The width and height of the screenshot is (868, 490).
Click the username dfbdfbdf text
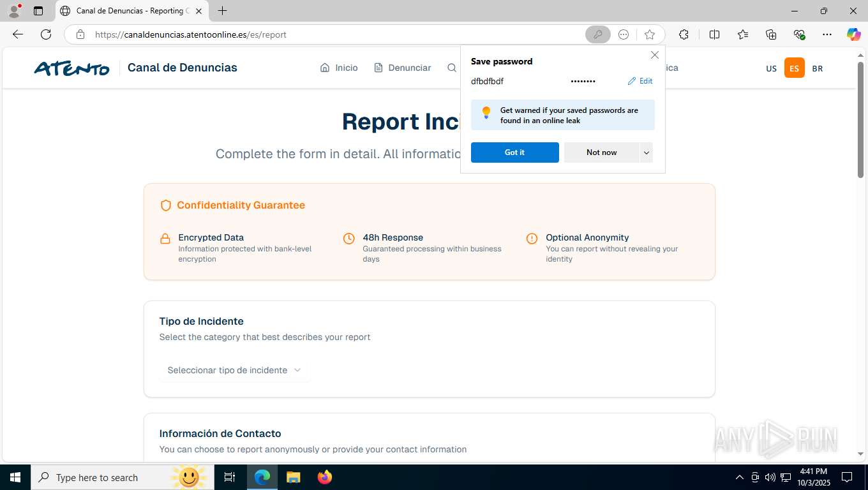pyautogui.click(x=487, y=81)
